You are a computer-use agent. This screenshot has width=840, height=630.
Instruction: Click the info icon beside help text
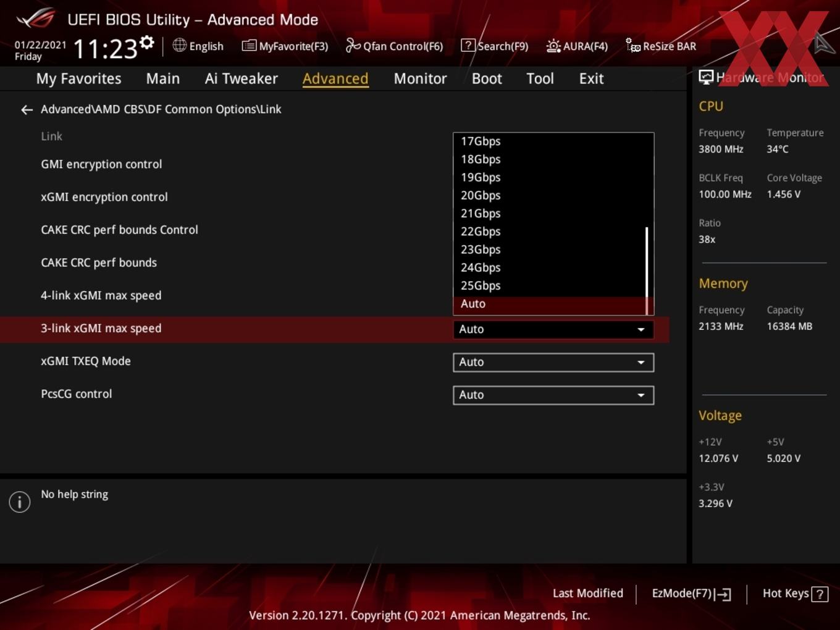tap(20, 502)
